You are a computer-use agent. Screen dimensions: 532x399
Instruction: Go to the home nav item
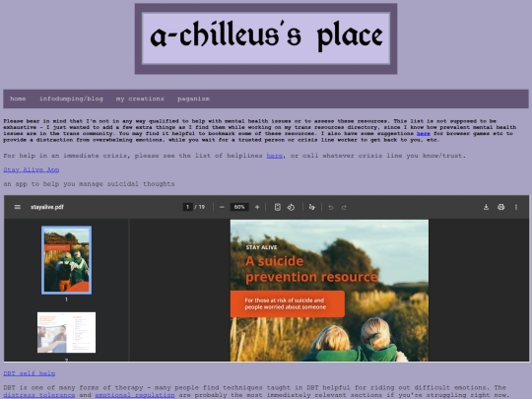click(18, 99)
